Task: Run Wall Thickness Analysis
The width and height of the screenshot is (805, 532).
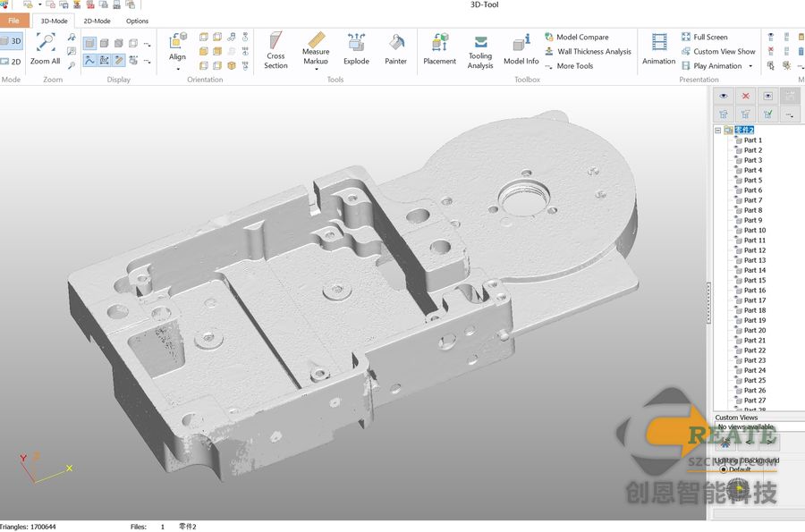Action: coord(589,51)
